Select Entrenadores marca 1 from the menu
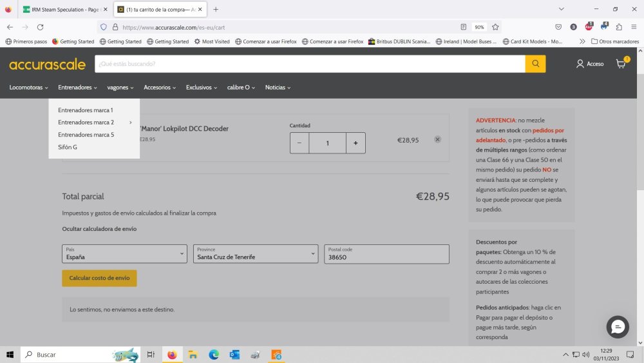The image size is (644, 363). [x=85, y=110]
